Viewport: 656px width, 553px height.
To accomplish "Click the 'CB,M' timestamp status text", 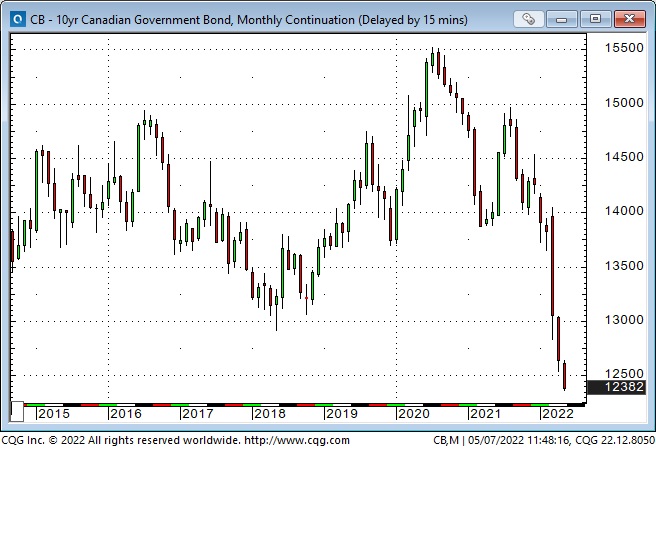I will click(544, 440).
